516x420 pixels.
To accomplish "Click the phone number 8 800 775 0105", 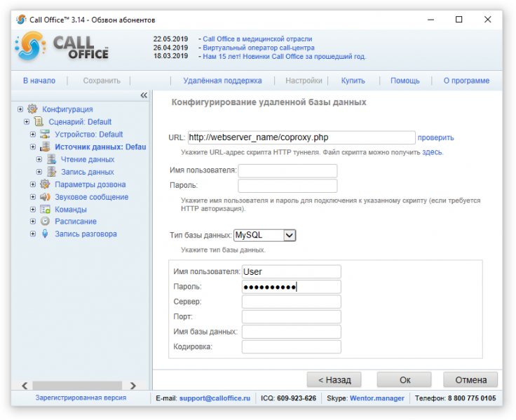I will [472, 398].
